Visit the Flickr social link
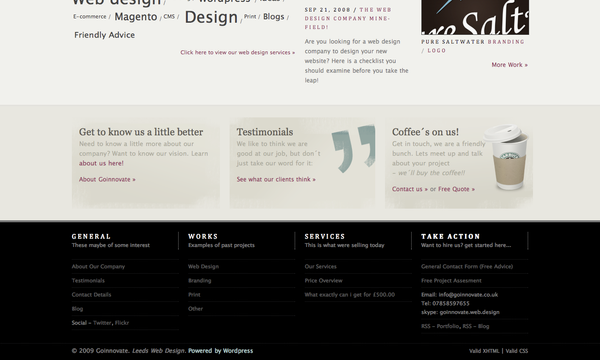 tap(122, 323)
